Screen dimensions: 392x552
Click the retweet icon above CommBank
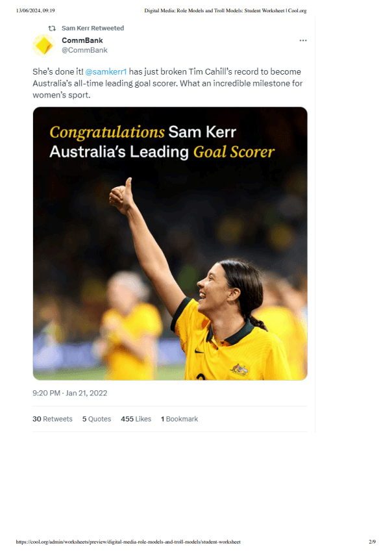[53, 29]
